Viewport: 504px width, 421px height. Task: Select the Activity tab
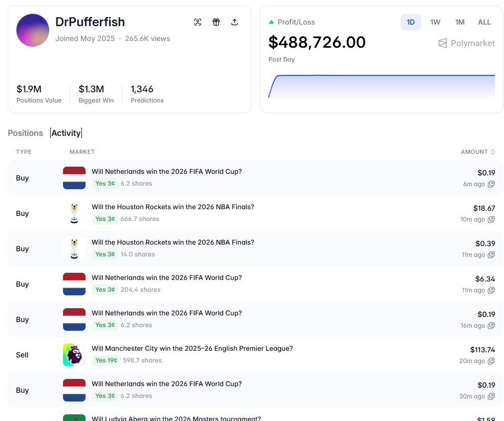tap(66, 133)
